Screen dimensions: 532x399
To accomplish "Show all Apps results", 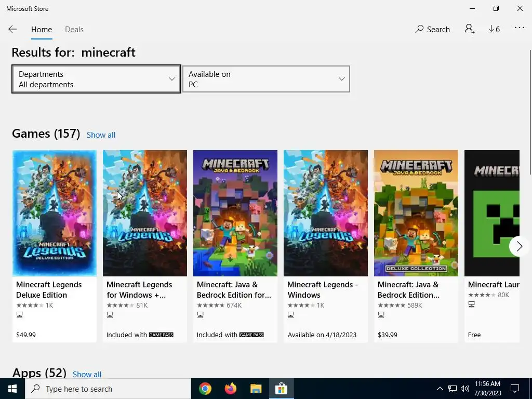I will [x=87, y=374].
